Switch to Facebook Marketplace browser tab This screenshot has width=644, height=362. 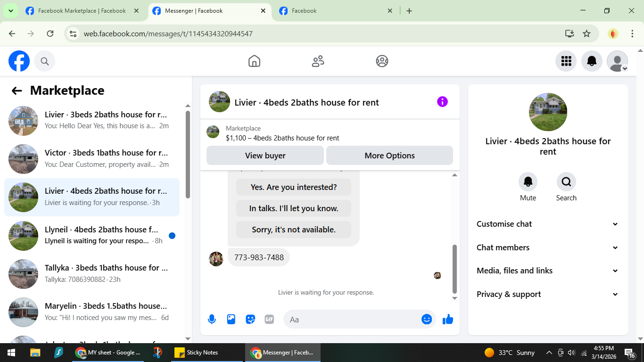click(83, 11)
